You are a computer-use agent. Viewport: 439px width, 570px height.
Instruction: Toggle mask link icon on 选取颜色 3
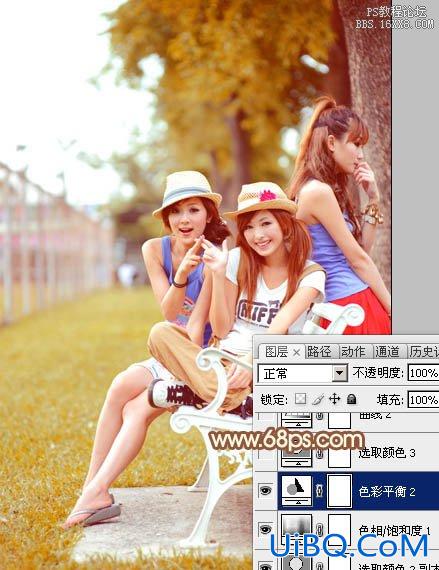point(319,454)
